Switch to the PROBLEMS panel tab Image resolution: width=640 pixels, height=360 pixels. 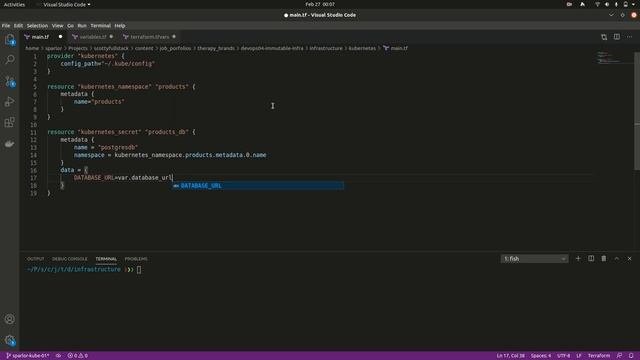click(x=136, y=259)
